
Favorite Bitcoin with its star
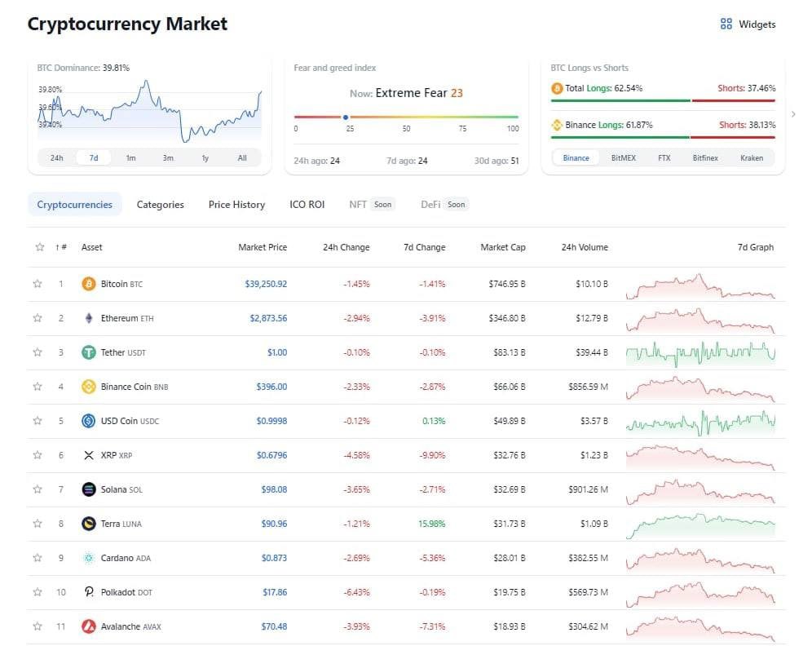(38, 284)
